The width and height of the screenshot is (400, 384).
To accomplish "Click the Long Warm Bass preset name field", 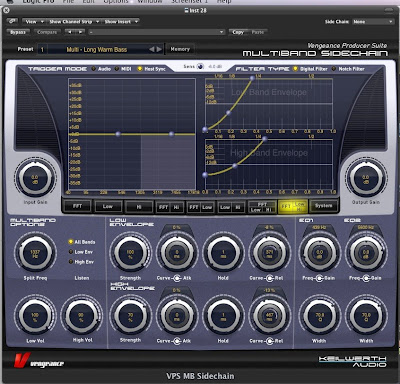I will (97, 50).
